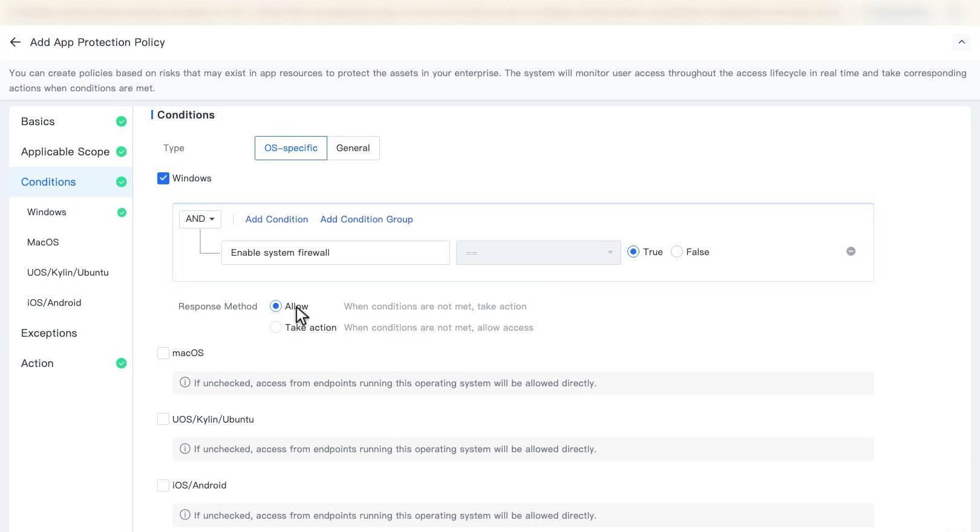
Task: Switch condition type to General
Action: click(x=353, y=148)
